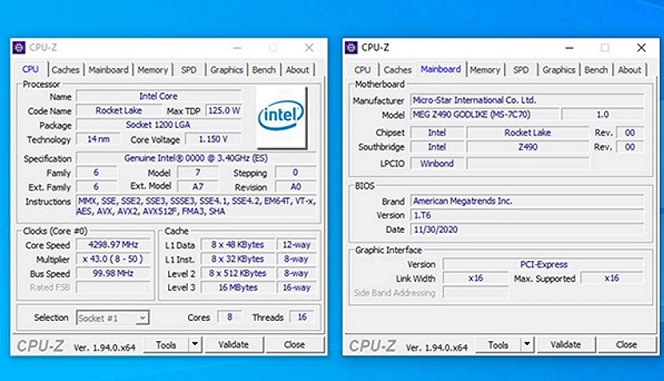Click the 'Winbond' LPCIO value
This screenshot has height=381, width=664.
click(x=437, y=163)
